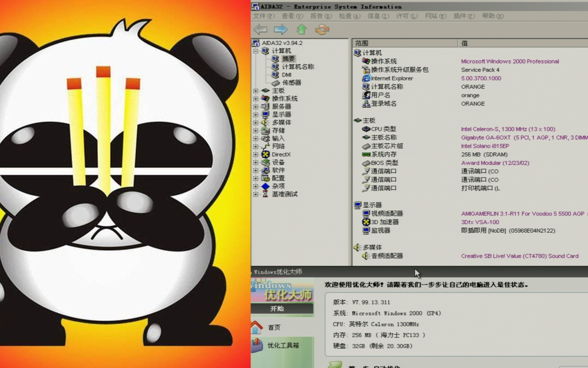Open 优化工具箱 in Windows优化大师

[x=283, y=345]
